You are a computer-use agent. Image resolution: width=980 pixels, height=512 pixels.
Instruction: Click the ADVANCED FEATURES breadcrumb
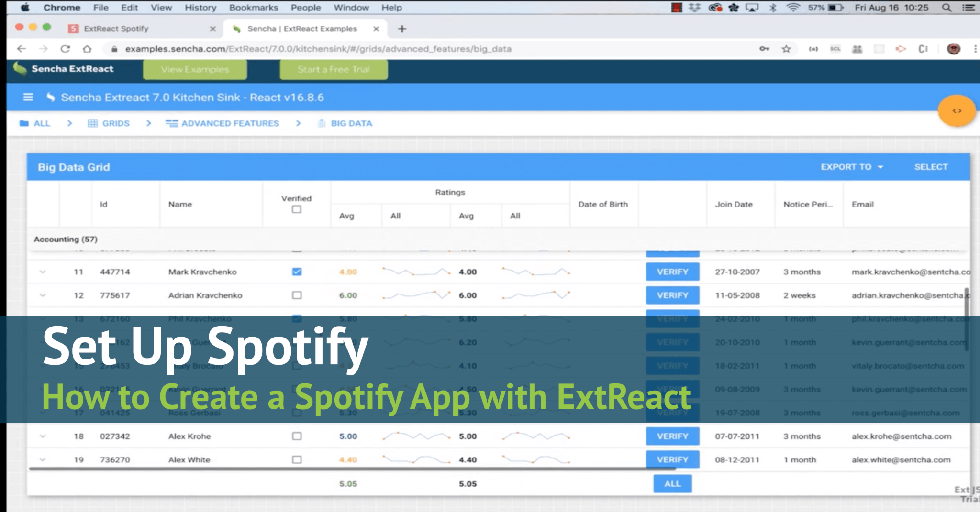(x=222, y=123)
